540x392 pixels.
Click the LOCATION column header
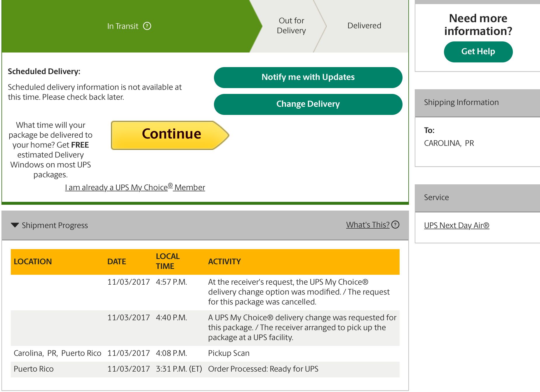[x=33, y=262]
